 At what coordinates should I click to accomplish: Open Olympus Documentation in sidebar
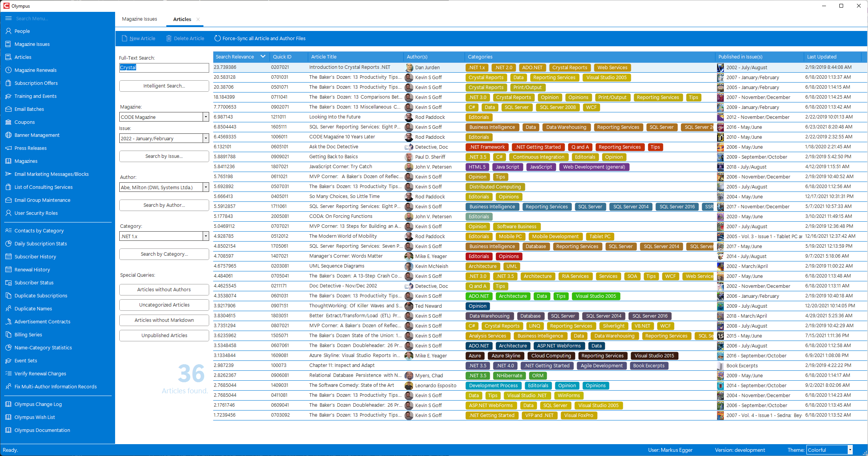coord(42,430)
